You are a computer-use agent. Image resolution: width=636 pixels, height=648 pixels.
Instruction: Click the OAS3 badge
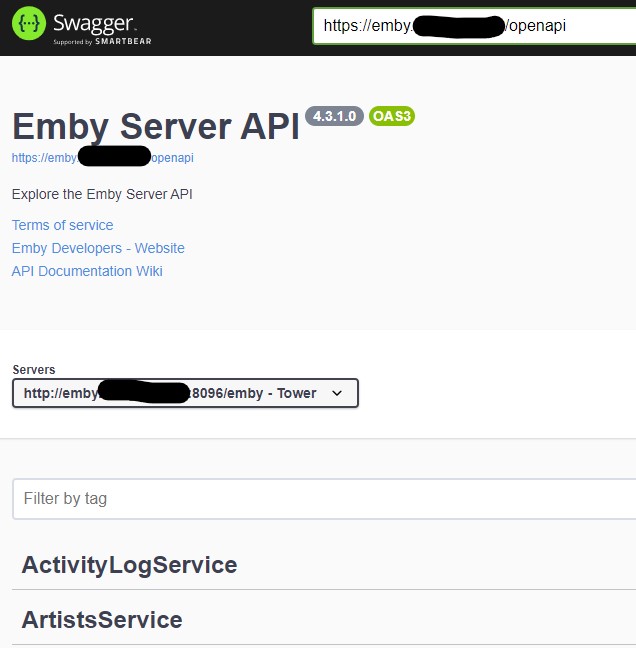tap(392, 116)
